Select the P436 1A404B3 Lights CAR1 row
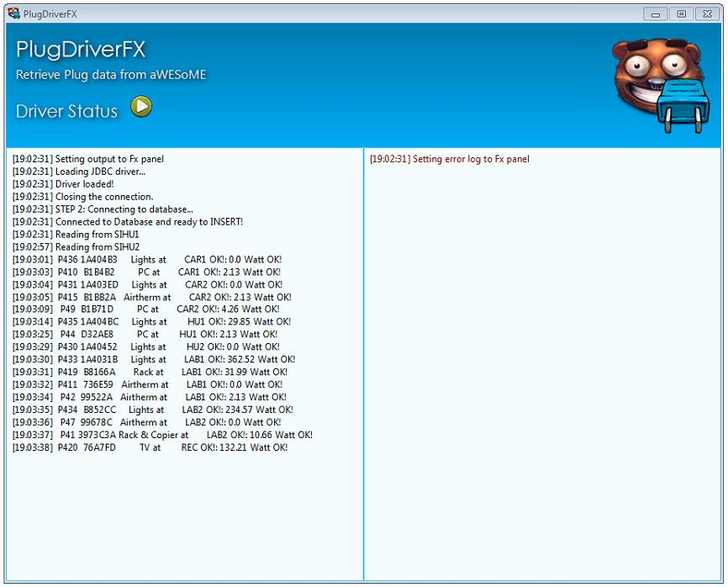Viewport: 728px width, 587px height. point(147,259)
